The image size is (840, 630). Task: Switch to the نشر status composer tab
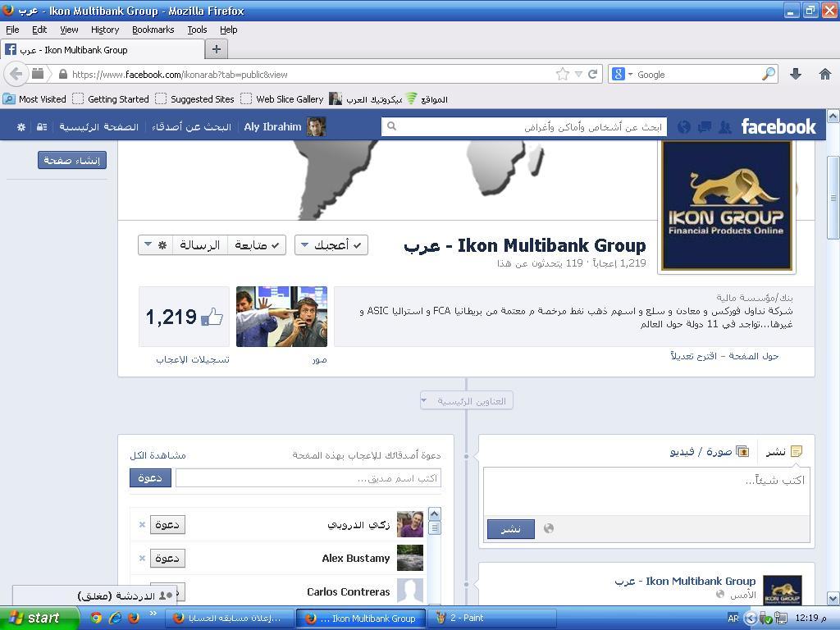pyautogui.click(x=783, y=452)
